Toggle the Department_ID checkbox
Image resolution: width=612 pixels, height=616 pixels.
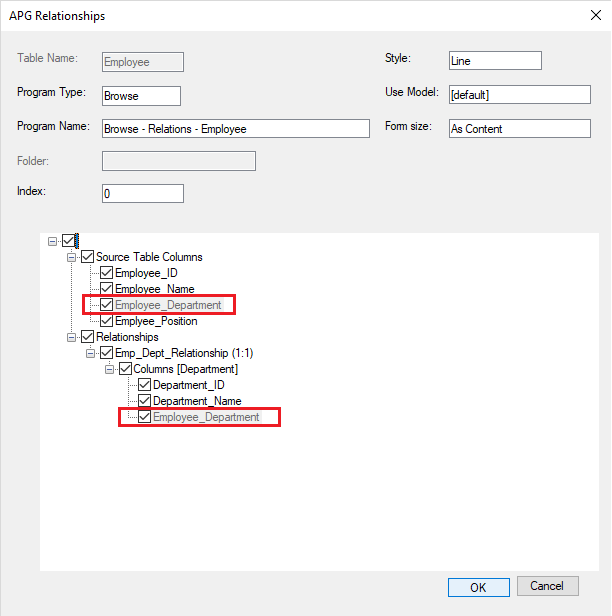[x=145, y=385]
